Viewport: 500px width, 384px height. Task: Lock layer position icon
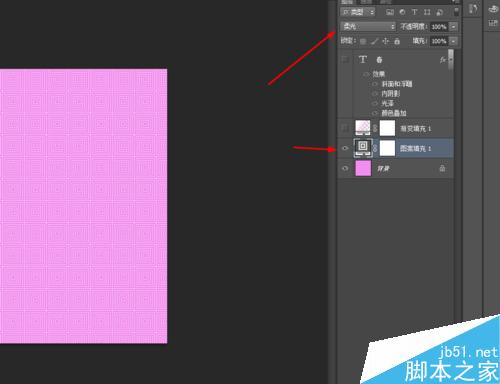pos(386,41)
